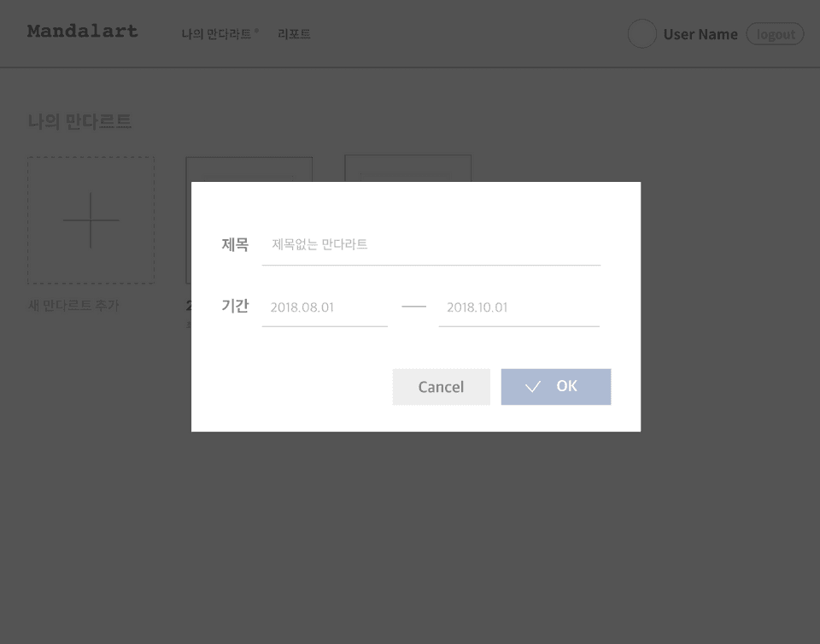Click the title input with placeholder 제목없는 만다라트
The height and width of the screenshot is (644, 820).
click(x=431, y=244)
